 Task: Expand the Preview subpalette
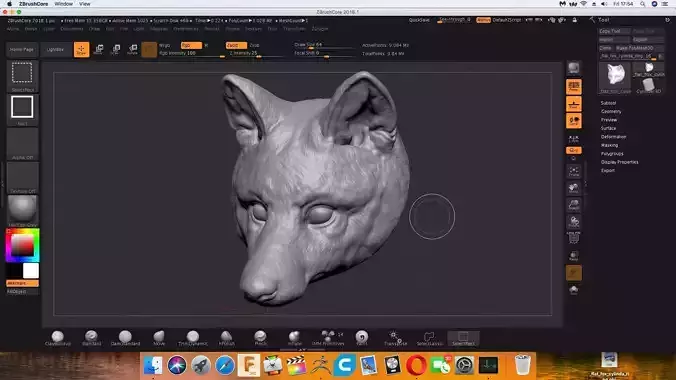[609, 120]
